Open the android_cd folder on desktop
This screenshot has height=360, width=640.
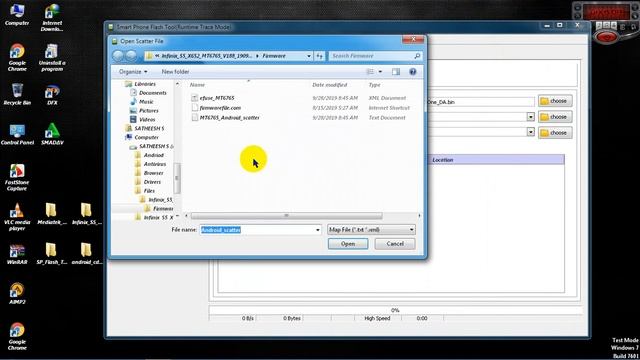pos(86,253)
